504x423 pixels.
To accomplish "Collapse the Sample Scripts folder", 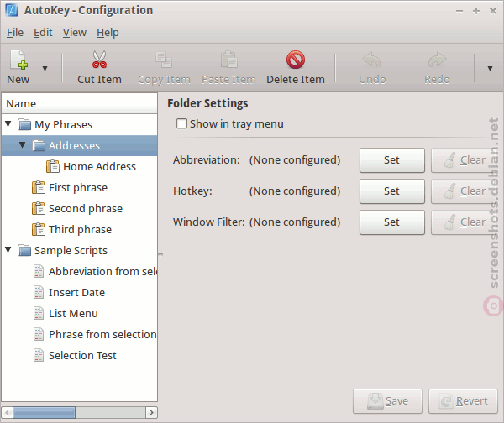I will pyautogui.click(x=8, y=250).
